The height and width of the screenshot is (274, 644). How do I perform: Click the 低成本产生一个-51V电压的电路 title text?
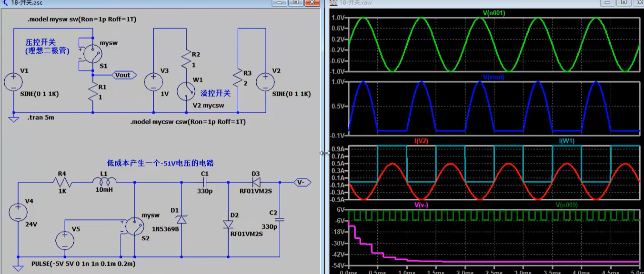point(161,163)
